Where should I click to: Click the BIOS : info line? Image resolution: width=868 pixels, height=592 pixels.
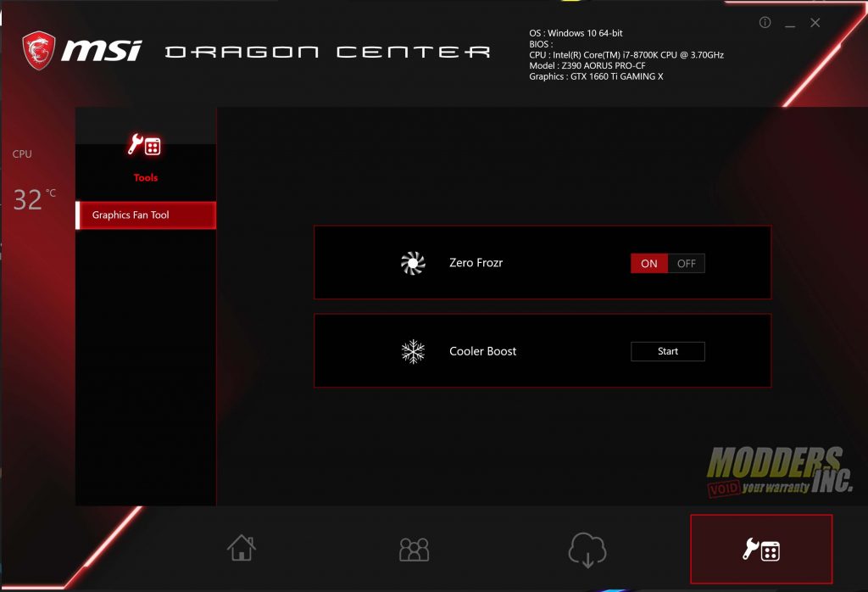tap(541, 44)
